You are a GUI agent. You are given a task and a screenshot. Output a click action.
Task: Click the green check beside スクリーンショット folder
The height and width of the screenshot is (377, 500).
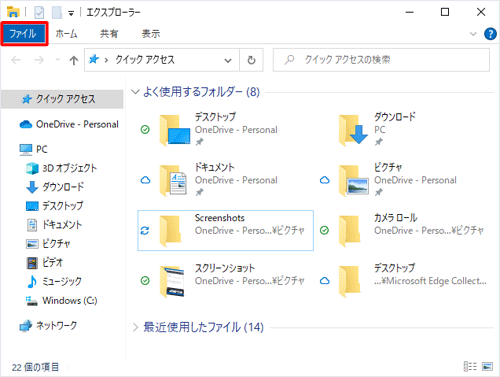click(145, 281)
